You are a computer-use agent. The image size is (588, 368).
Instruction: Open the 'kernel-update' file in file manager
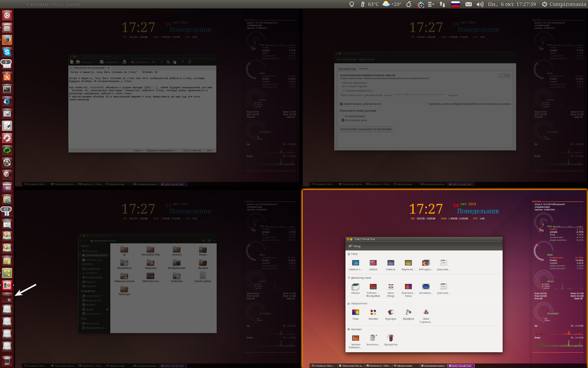[x=203, y=277]
